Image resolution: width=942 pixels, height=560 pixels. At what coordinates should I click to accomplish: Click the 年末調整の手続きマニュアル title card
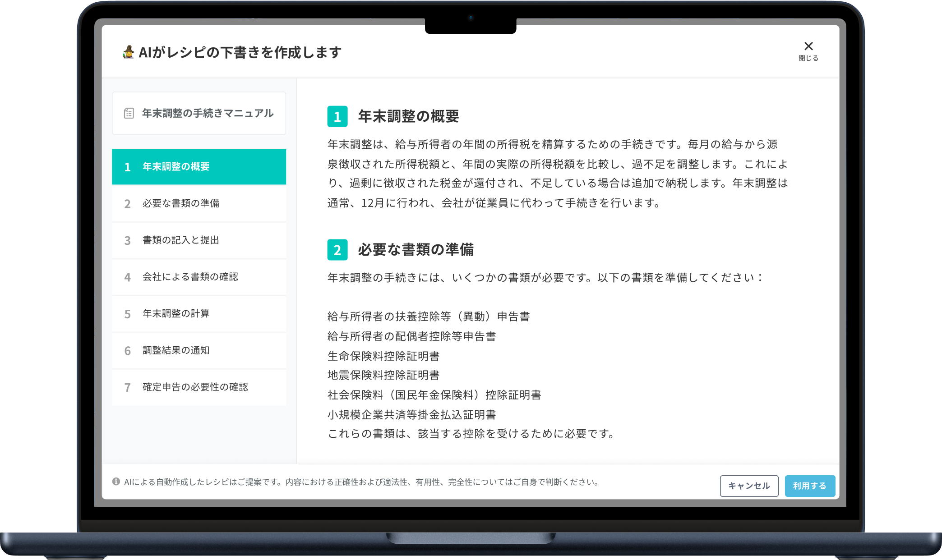point(208,113)
